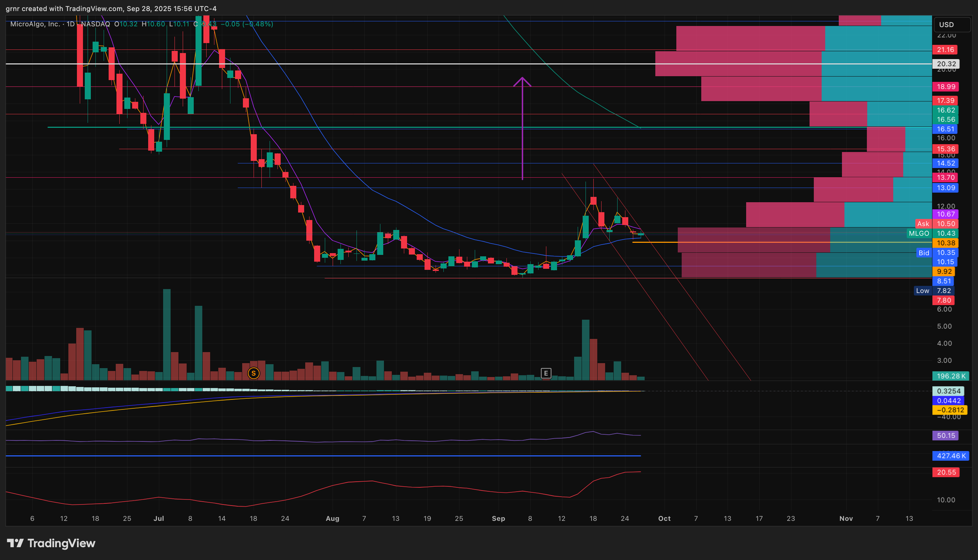Select the red 18.99 price label
Viewport: 978px width, 560px height.
(945, 87)
